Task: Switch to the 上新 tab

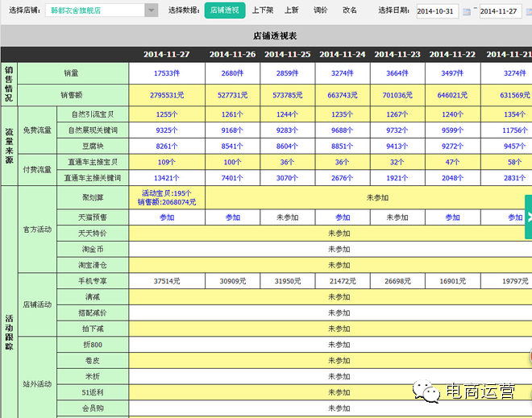Action: 291,10
